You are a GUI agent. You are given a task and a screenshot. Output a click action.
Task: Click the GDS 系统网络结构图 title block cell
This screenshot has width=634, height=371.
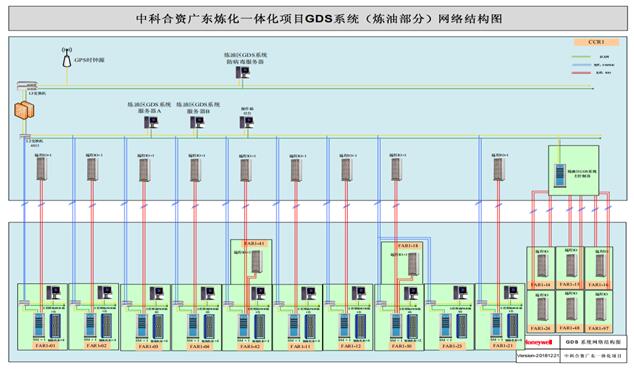tap(593, 342)
